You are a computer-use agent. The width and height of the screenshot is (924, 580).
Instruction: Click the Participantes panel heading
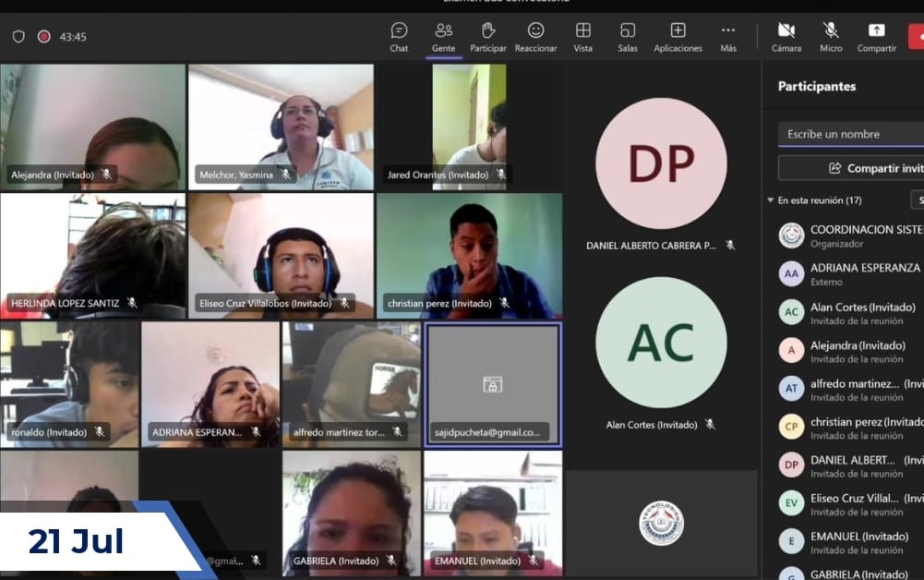point(817,87)
